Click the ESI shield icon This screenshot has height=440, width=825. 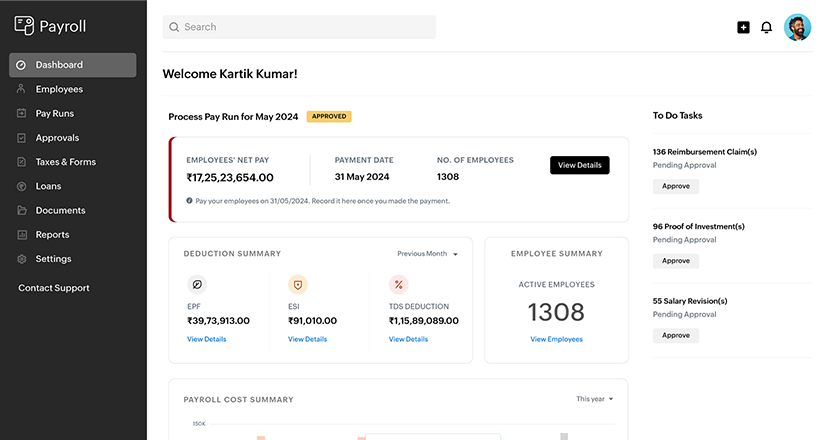(x=297, y=284)
